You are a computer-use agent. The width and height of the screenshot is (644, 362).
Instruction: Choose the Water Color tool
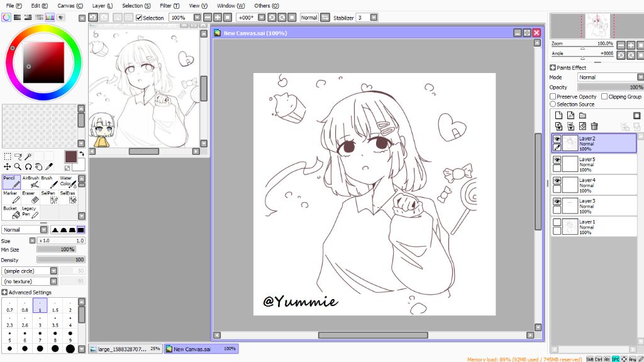[68, 182]
